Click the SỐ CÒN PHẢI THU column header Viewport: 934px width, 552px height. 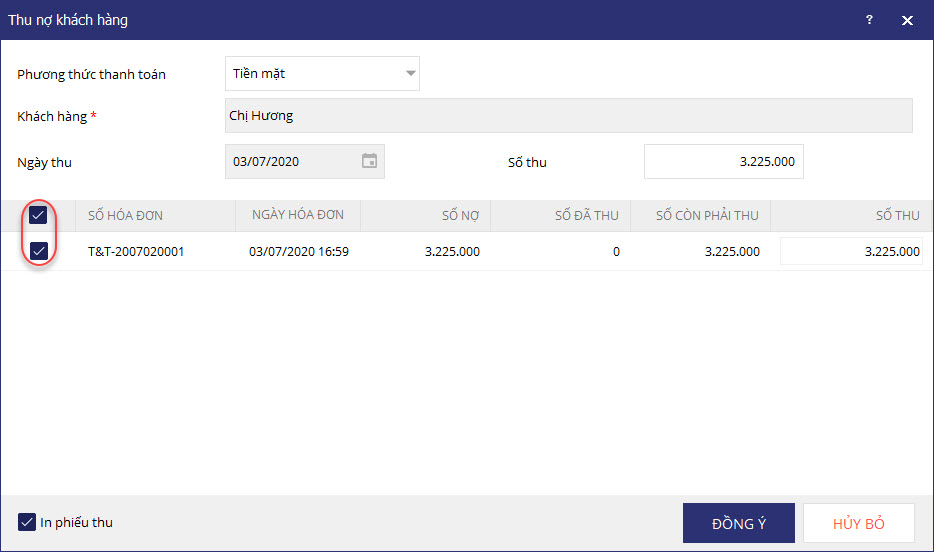pyautogui.click(x=707, y=215)
